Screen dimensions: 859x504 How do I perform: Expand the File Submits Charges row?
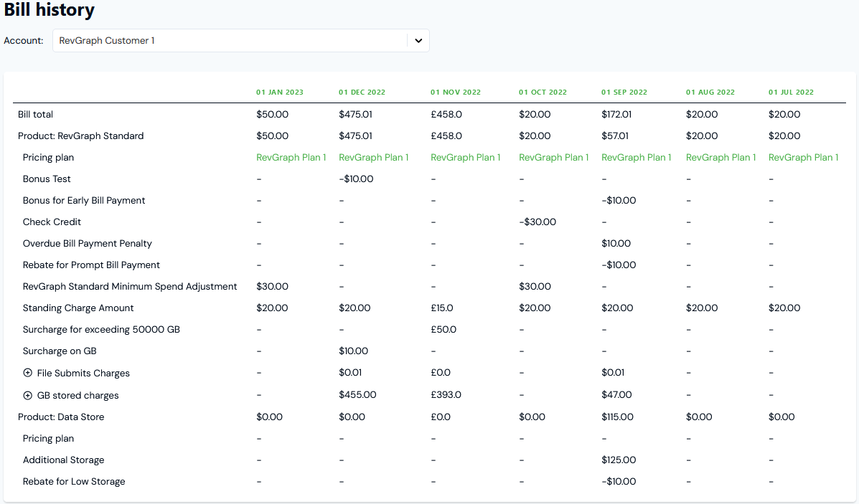coord(27,373)
